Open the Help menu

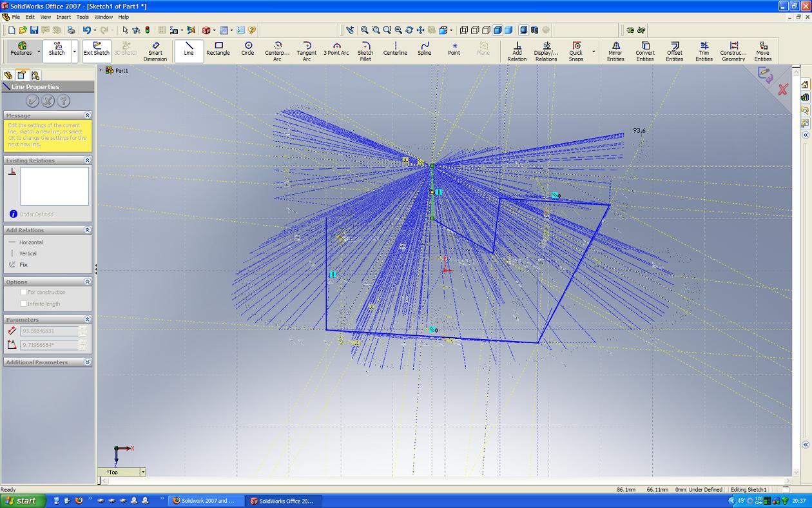124,17
